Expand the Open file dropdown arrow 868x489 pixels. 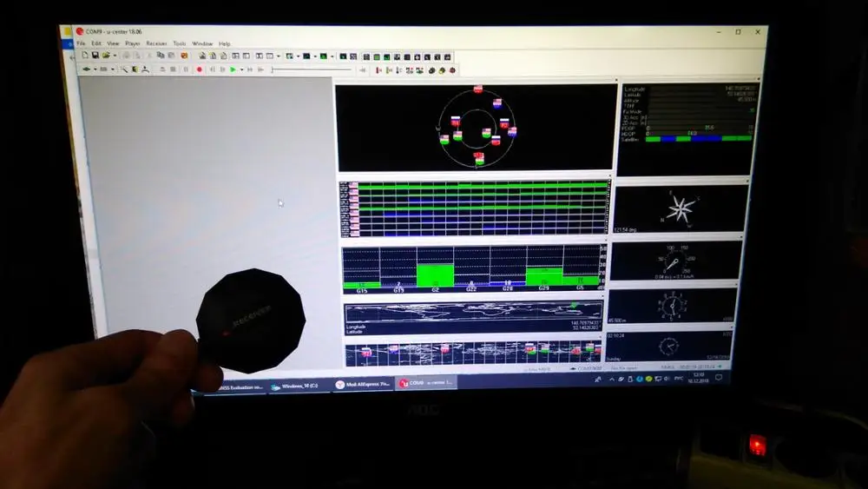[x=115, y=56]
